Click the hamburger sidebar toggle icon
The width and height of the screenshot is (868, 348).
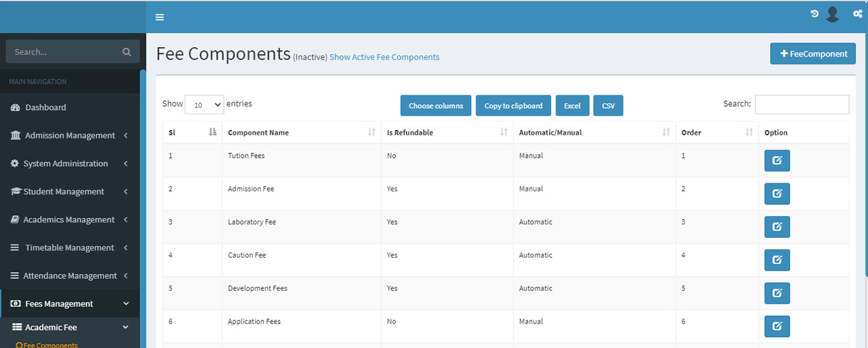click(x=159, y=17)
